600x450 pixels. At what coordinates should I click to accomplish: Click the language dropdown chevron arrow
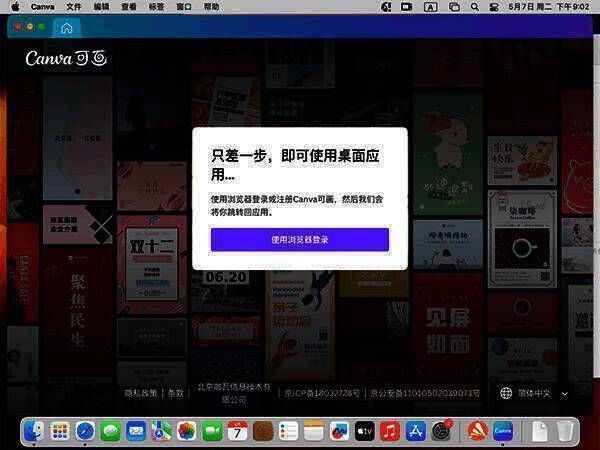click(564, 394)
